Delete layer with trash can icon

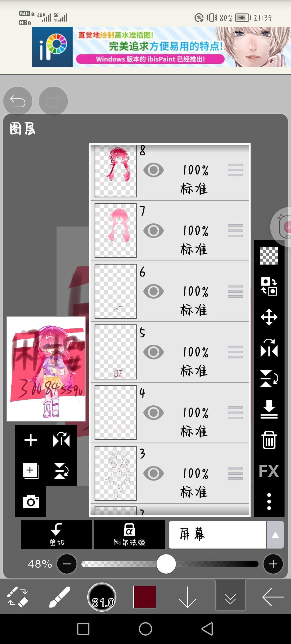point(269,440)
